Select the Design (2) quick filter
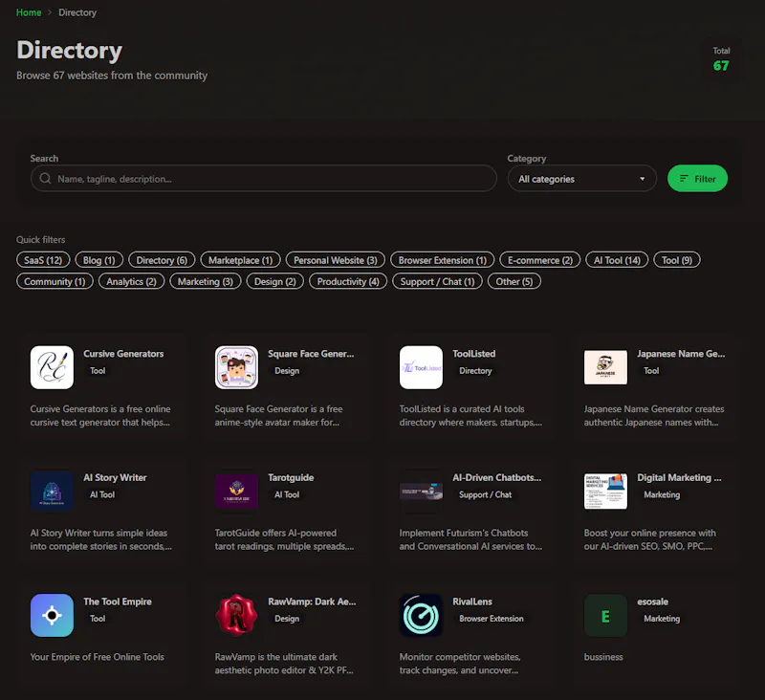This screenshot has width=765, height=700. pos(275,281)
